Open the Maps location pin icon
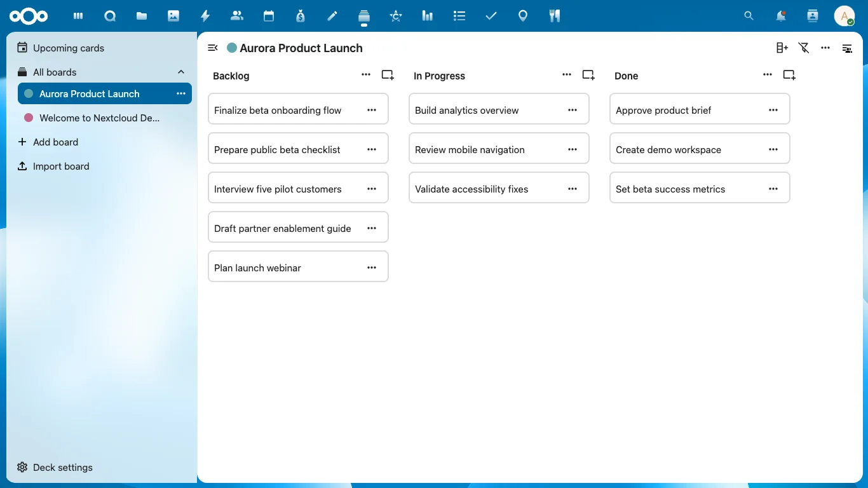Viewport: 868px width, 488px height. coord(523,16)
